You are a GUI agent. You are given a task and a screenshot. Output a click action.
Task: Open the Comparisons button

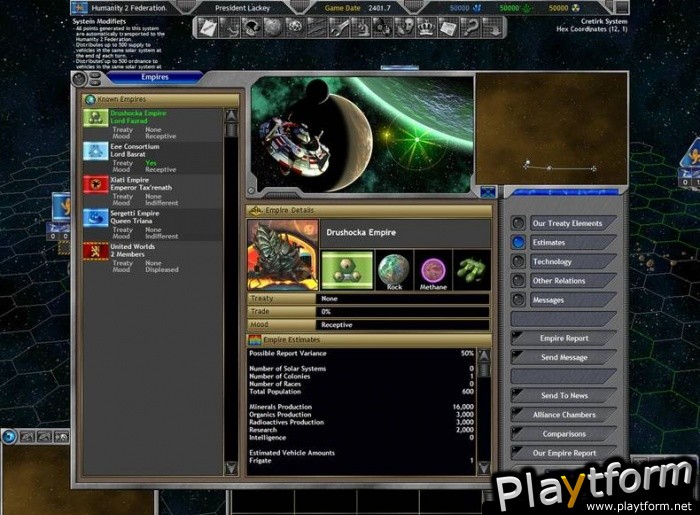(x=564, y=434)
